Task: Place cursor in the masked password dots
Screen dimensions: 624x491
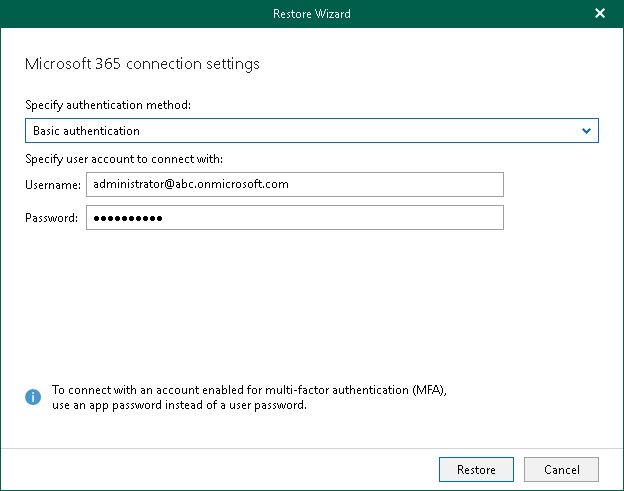Action: coord(127,218)
